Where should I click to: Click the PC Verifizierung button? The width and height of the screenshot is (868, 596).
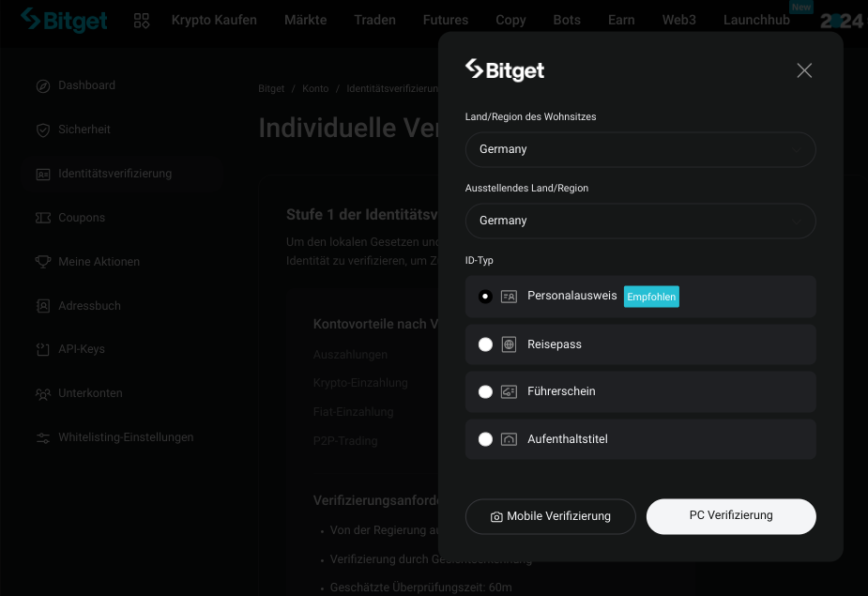731,516
